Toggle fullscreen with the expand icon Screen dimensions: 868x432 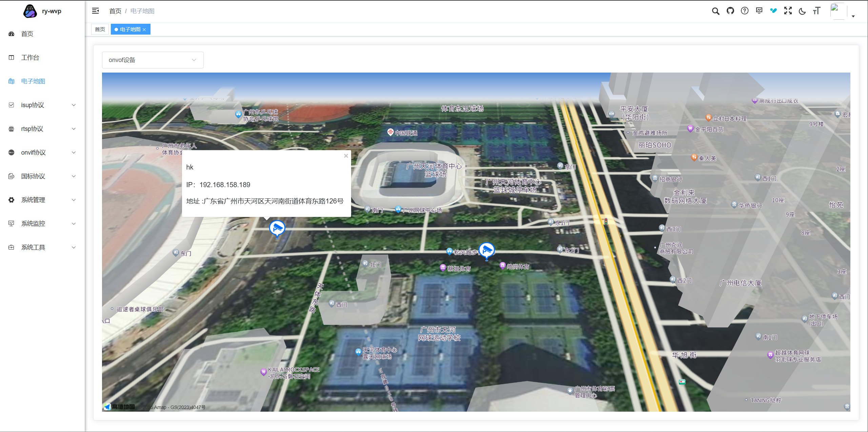(x=788, y=11)
